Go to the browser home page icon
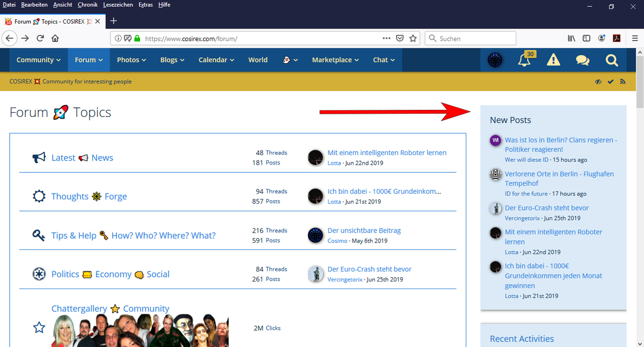 click(55, 38)
